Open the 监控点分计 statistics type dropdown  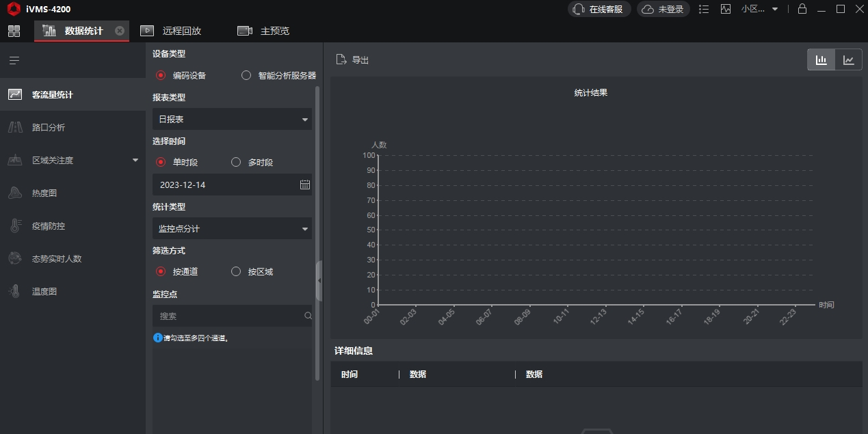point(232,228)
